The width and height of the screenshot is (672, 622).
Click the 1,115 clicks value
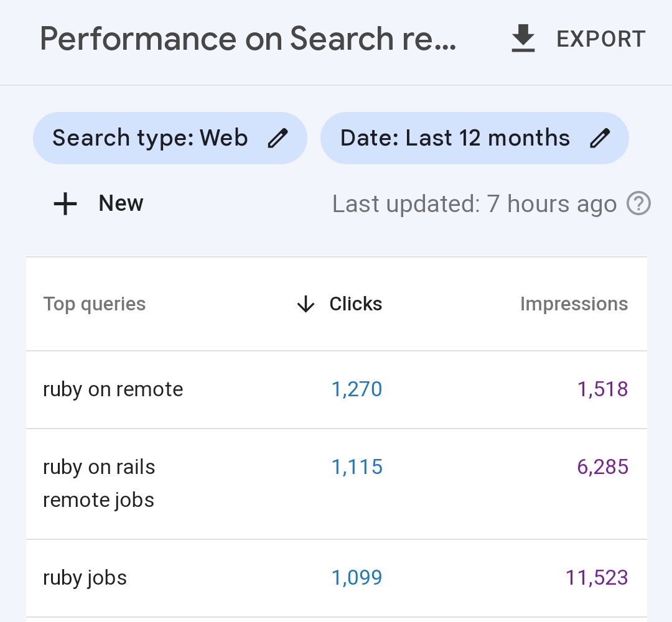tap(357, 466)
